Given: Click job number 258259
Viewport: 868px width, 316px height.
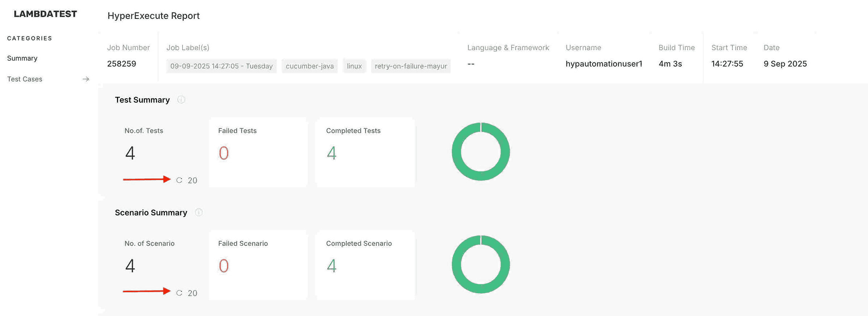Looking at the screenshot, I should 122,64.
